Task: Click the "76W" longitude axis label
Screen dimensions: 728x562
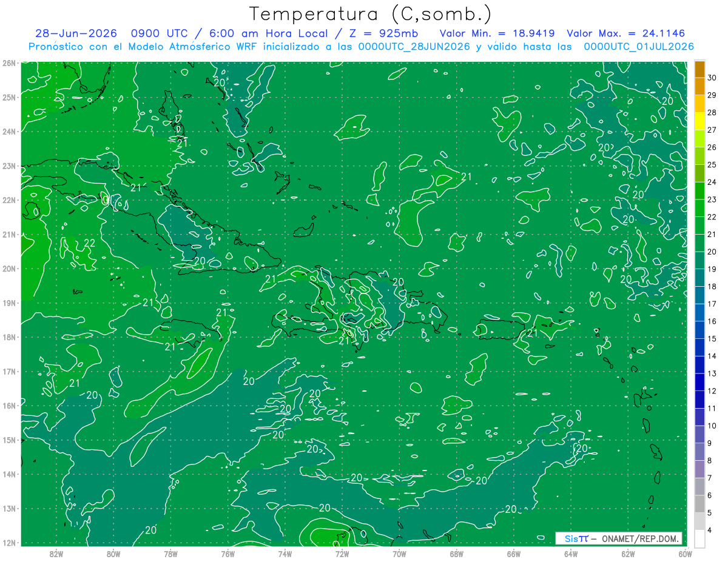Action: (227, 554)
